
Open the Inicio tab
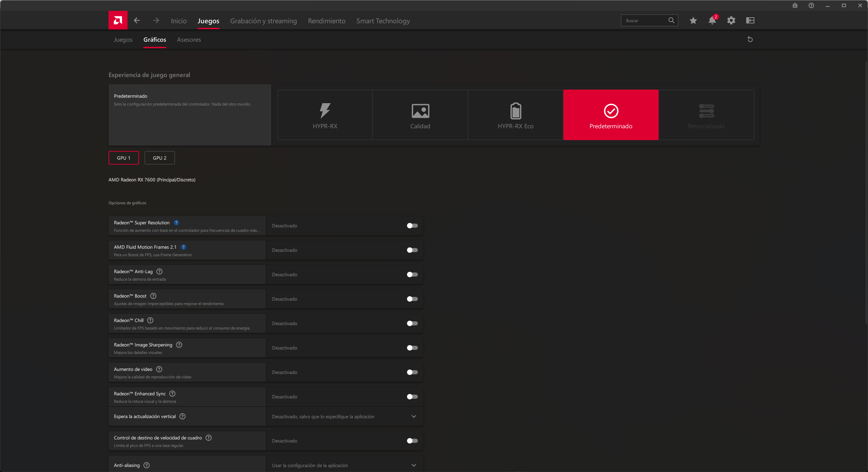coord(179,21)
